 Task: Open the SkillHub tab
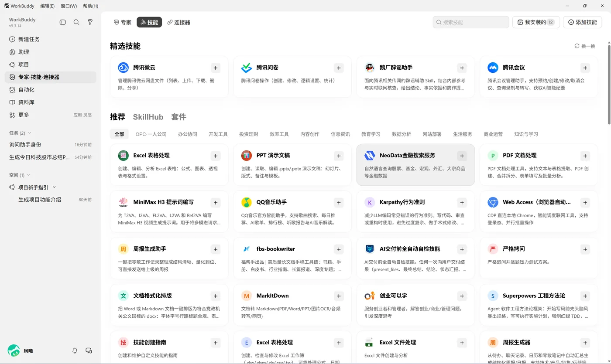(148, 117)
